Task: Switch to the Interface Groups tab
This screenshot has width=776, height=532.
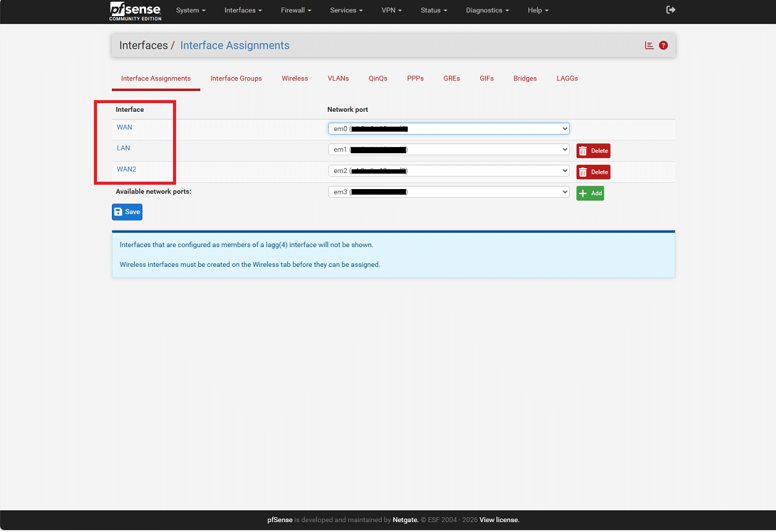Action: pyautogui.click(x=236, y=78)
